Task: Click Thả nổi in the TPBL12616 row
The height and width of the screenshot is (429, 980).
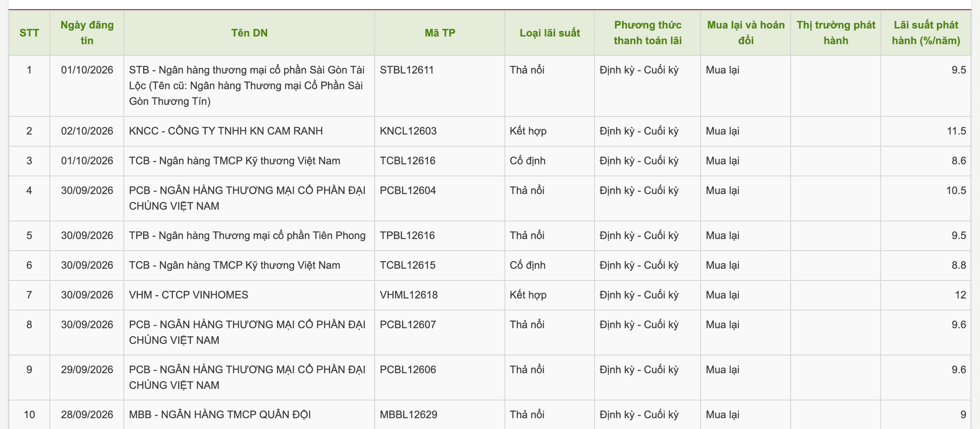Action: tap(527, 236)
